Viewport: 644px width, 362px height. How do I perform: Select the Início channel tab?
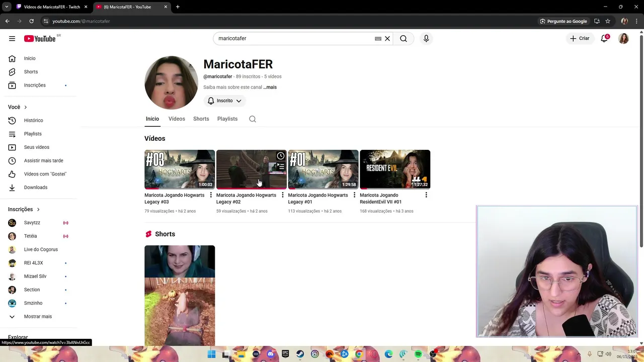coord(152,119)
